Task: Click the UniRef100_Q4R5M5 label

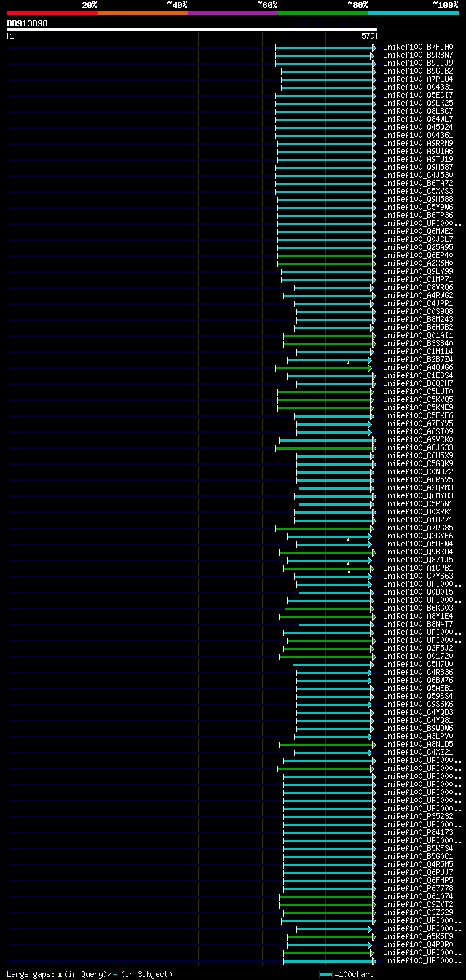Action: 418,864
